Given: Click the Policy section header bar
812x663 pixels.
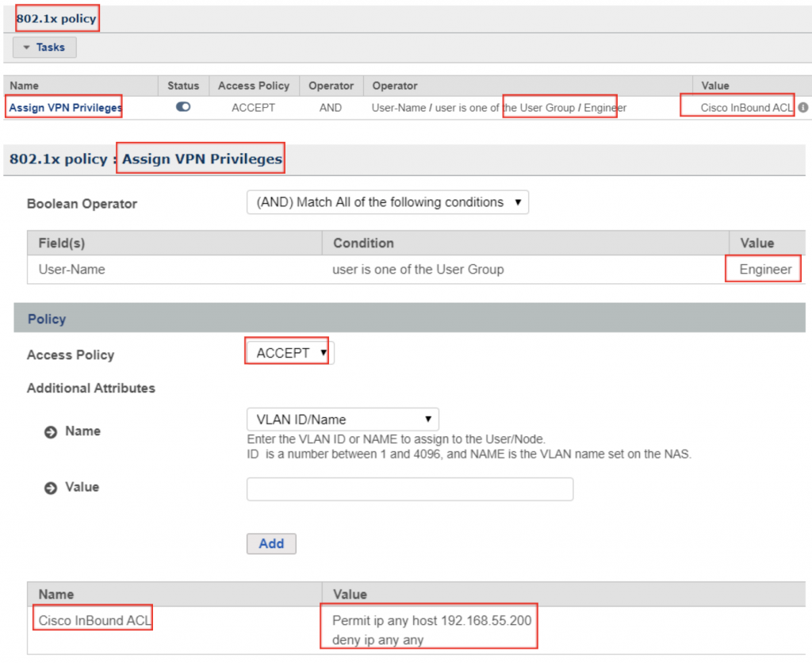Looking at the screenshot, I should [x=409, y=319].
